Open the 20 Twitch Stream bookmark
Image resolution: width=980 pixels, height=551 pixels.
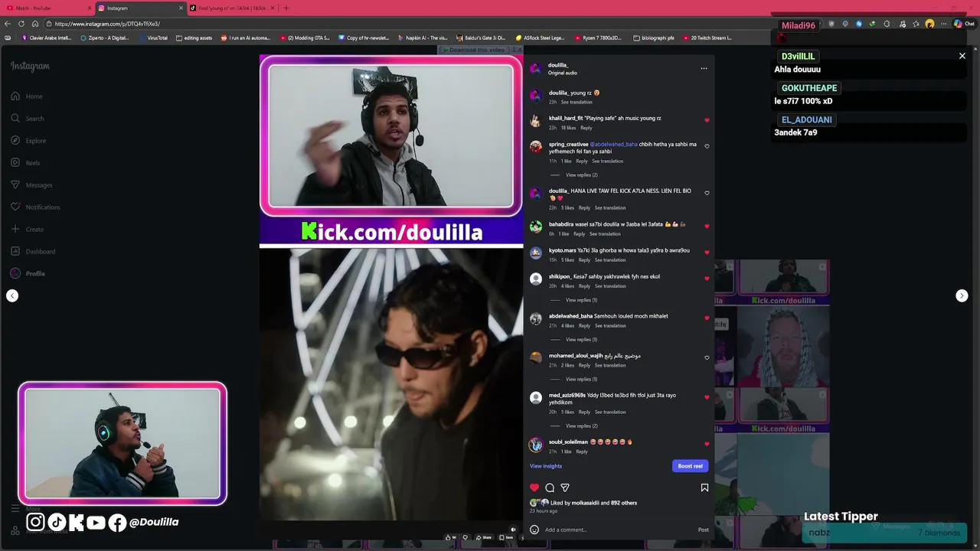tap(707, 37)
